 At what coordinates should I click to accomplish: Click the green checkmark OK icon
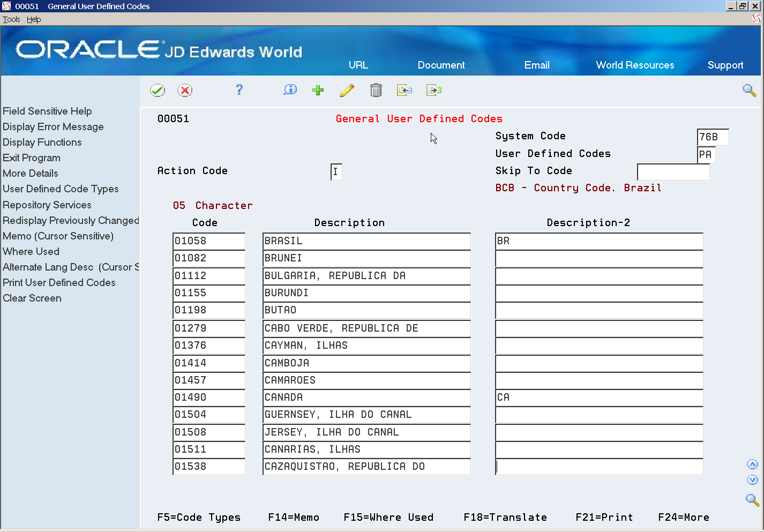click(x=158, y=90)
